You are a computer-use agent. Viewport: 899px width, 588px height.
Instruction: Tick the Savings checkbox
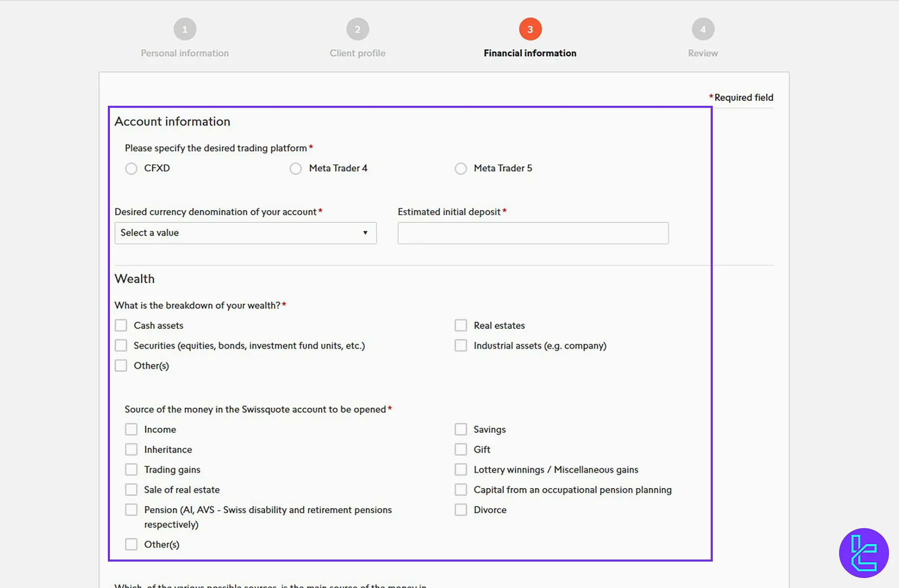[x=460, y=429]
